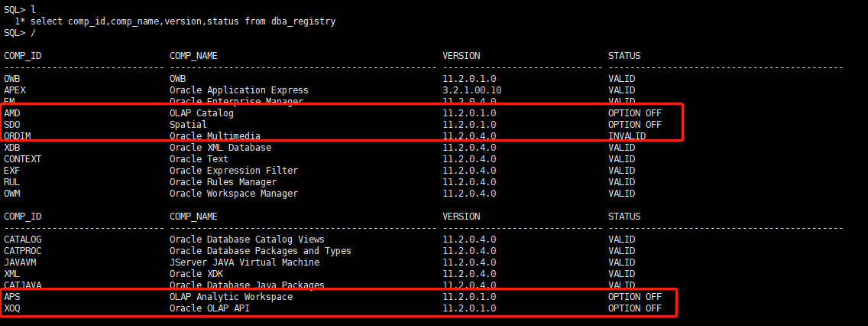Select the OLAP Catalog component name
Screen dimensions: 868x326
(201, 113)
